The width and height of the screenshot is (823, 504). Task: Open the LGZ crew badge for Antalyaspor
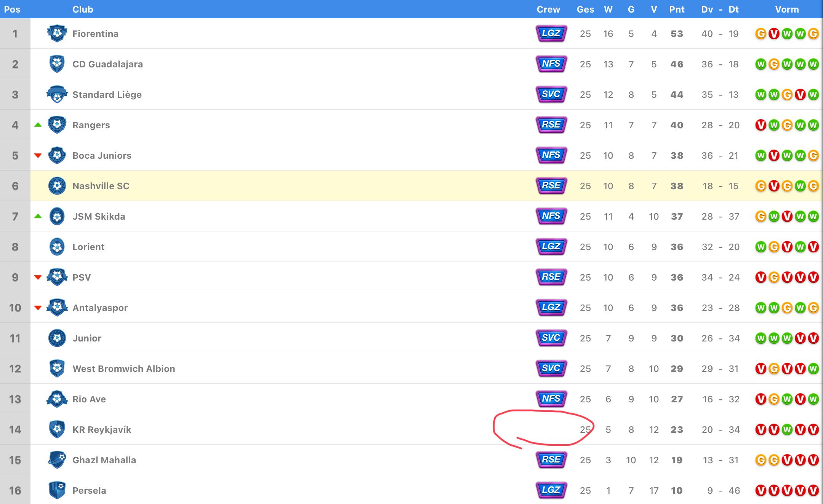point(551,308)
